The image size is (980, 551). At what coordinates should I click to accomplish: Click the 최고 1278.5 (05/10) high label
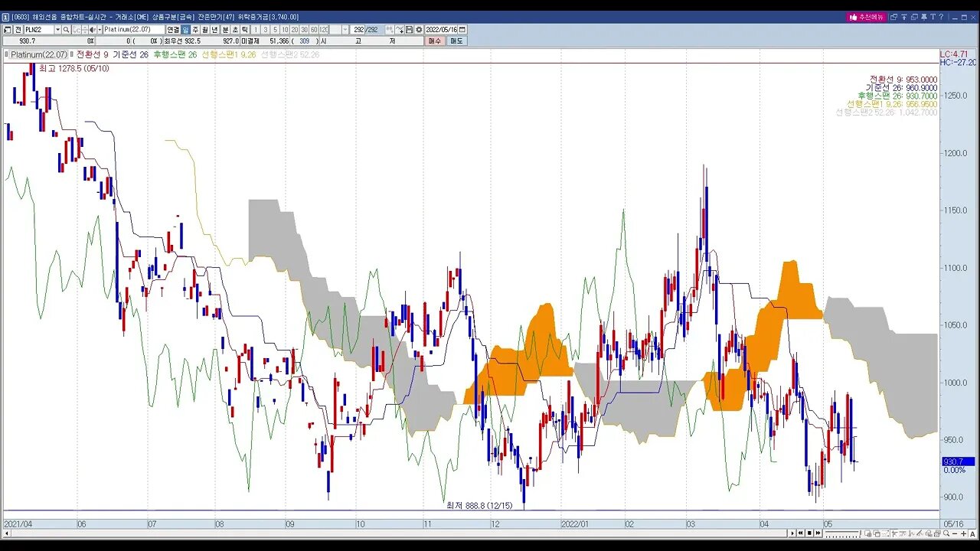pyautogui.click(x=73, y=69)
